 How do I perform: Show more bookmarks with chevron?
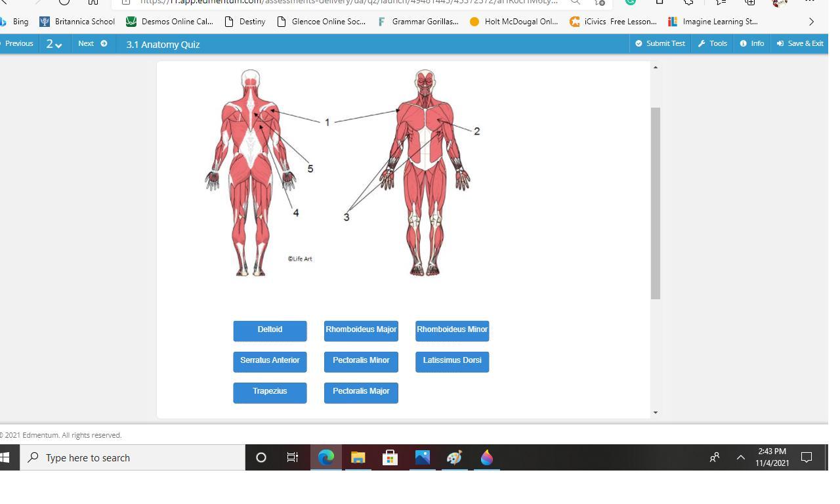(811, 22)
